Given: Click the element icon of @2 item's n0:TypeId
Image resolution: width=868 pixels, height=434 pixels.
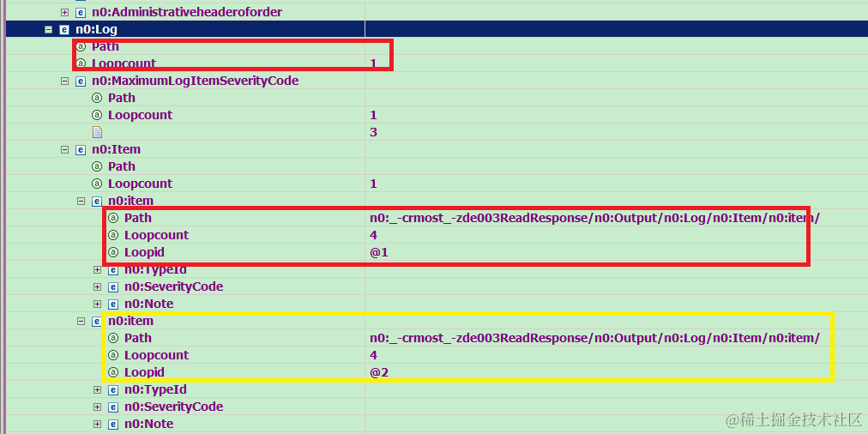Looking at the screenshot, I should pyautogui.click(x=113, y=389).
